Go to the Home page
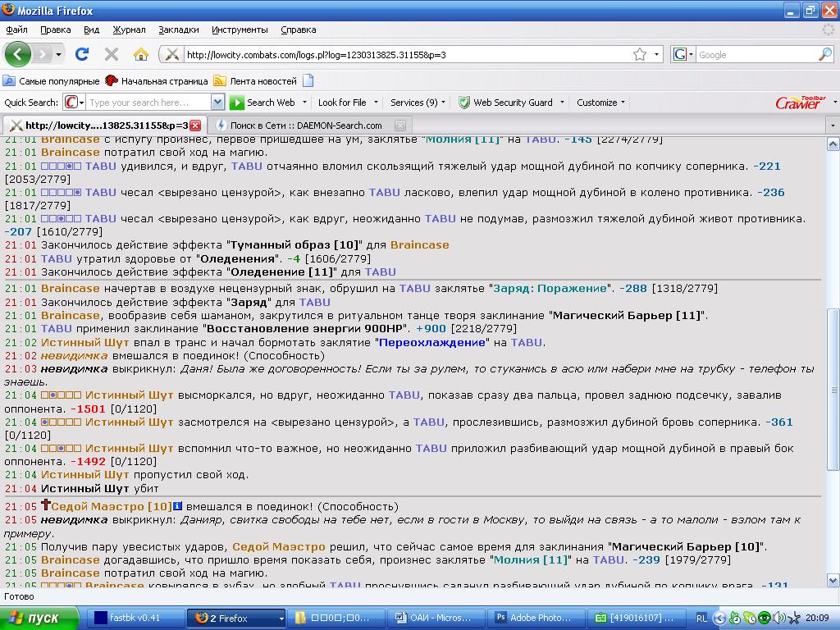Image resolution: width=840 pixels, height=630 pixels. [141, 54]
